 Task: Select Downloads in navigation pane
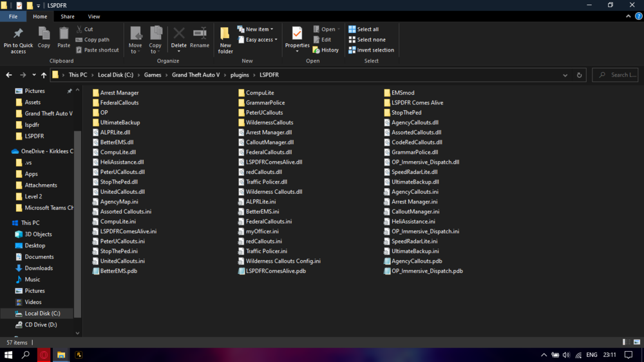coord(38,268)
